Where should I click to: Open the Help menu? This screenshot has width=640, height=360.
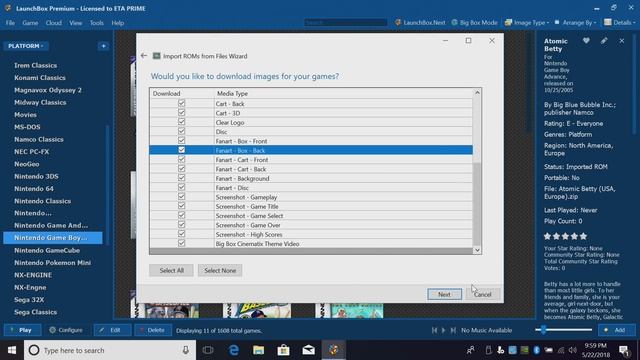pos(118,23)
